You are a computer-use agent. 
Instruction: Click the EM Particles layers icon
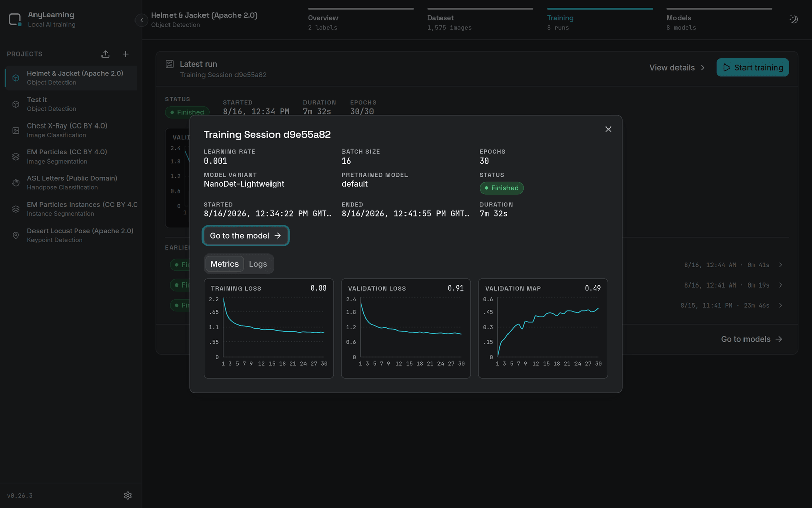16,156
